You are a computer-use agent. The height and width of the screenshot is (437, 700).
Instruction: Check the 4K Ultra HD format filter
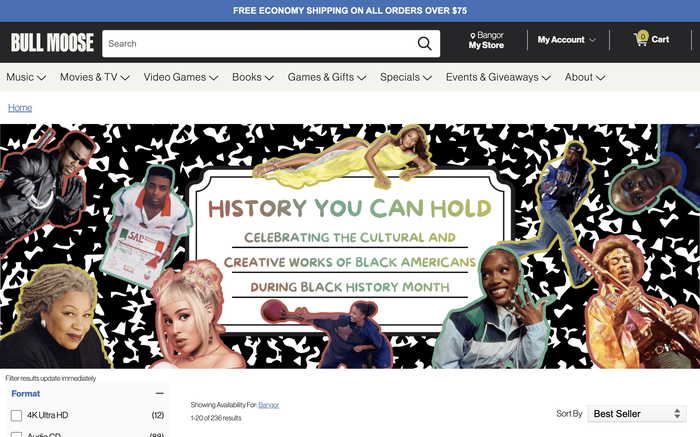pos(16,415)
